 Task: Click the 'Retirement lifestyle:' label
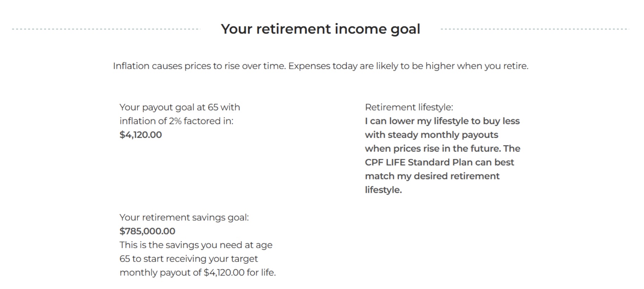pyautogui.click(x=409, y=107)
